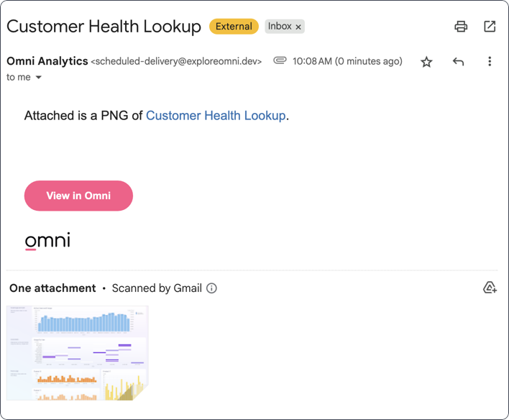Click the 10:08 AM timestamp
Viewport: 509px width, 420px height.
[x=347, y=61]
